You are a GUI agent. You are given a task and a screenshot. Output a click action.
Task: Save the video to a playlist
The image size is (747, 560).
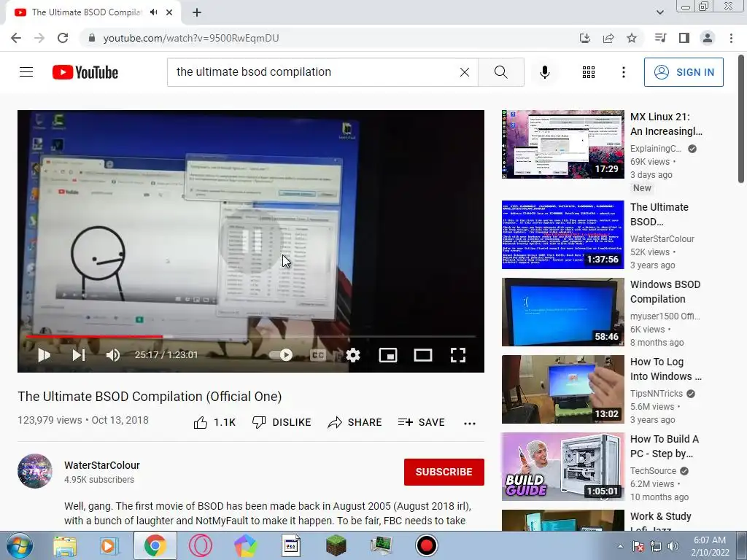(x=421, y=422)
